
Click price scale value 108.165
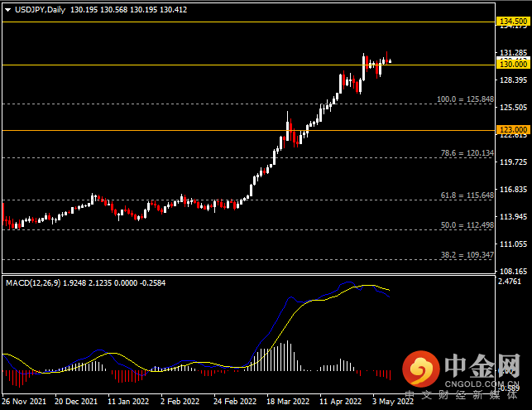[514, 272]
